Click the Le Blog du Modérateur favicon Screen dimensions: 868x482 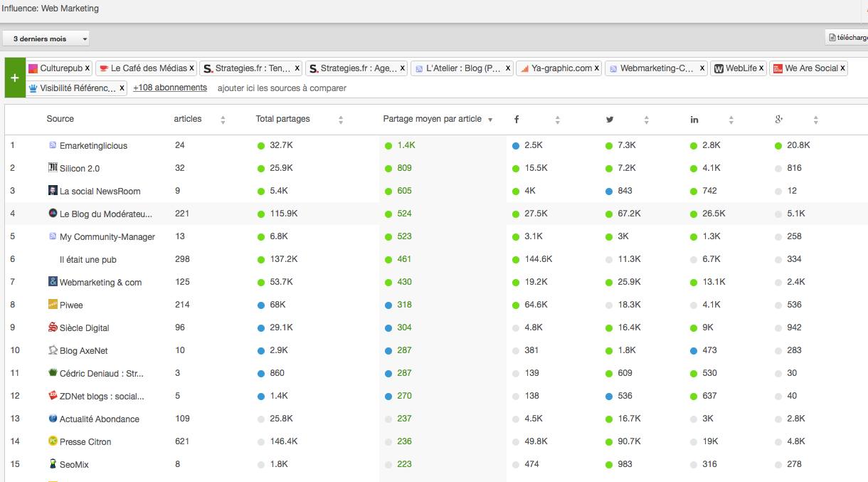[x=53, y=214]
